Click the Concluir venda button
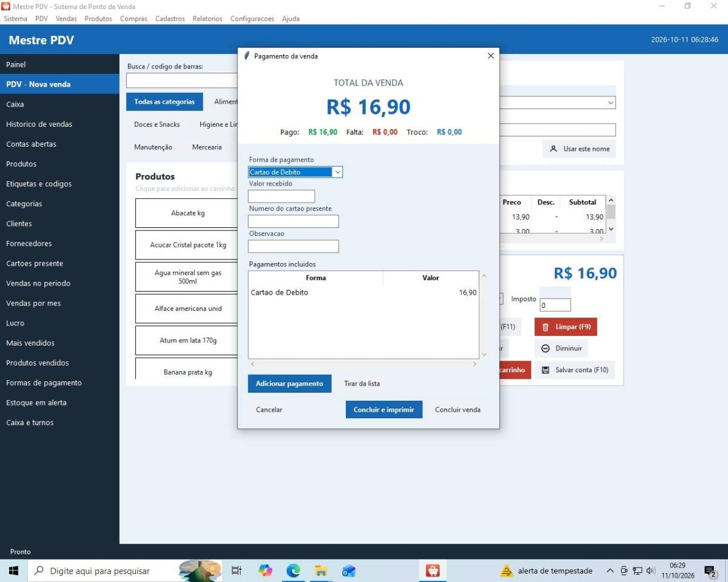Screen dimensions: 728x582 coord(458,410)
